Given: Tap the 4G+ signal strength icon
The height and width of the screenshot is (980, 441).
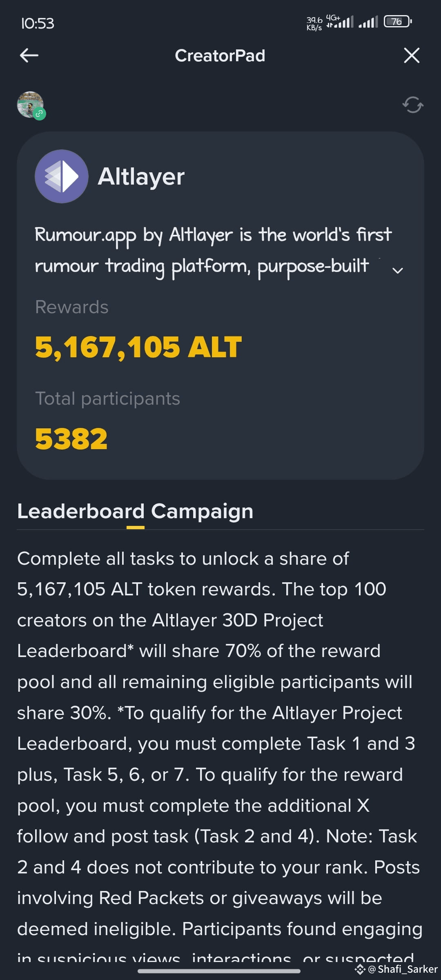Looking at the screenshot, I should pyautogui.click(x=340, y=22).
